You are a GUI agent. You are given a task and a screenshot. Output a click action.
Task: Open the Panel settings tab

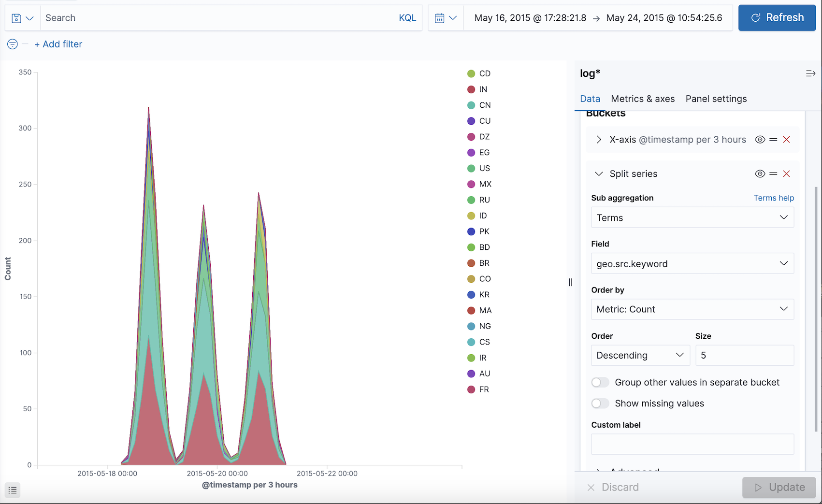716,99
